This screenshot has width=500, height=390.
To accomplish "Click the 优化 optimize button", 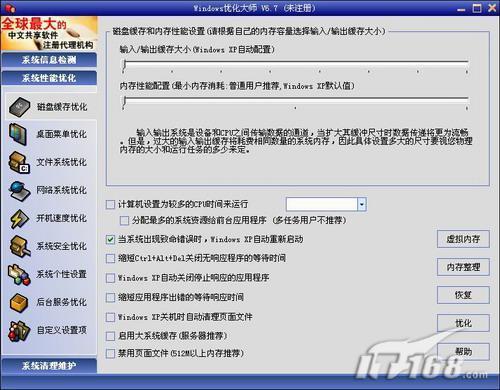I will 463,323.
